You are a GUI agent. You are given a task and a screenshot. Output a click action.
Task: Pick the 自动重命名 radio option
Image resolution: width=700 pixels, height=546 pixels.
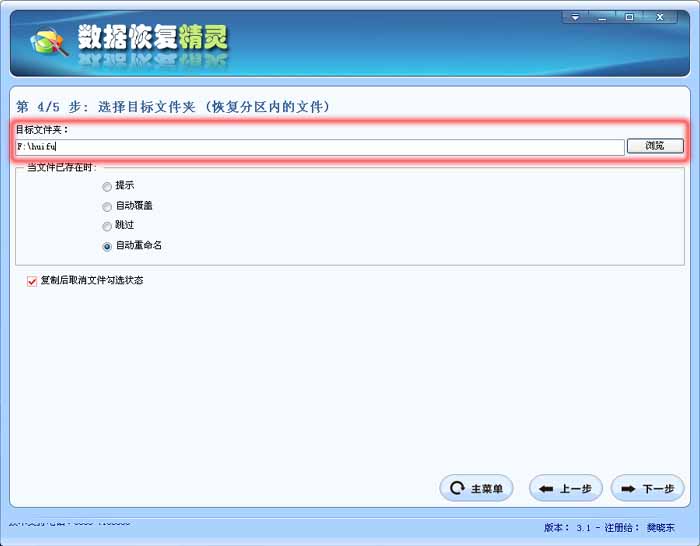point(107,246)
